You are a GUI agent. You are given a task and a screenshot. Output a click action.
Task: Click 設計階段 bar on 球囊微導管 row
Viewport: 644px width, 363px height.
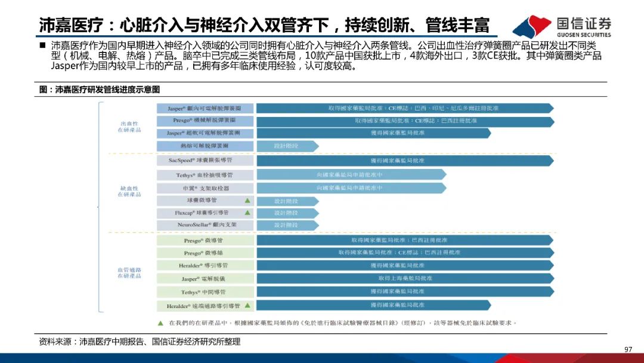(x=287, y=201)
